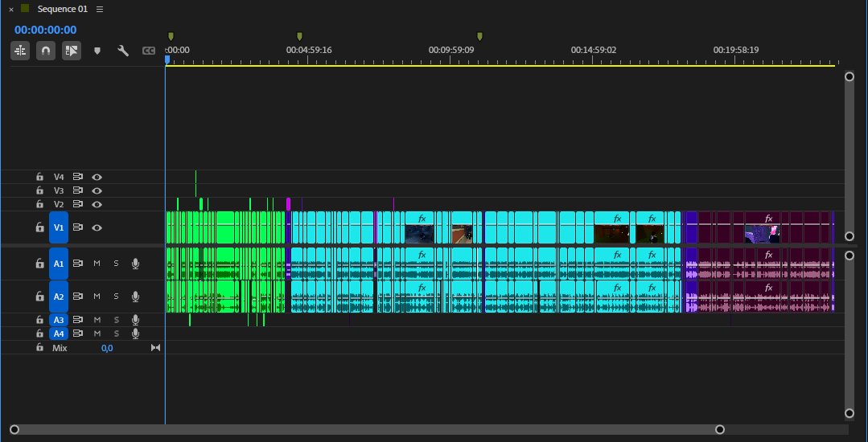Mute track A3 with M

(x=97, y=320)
